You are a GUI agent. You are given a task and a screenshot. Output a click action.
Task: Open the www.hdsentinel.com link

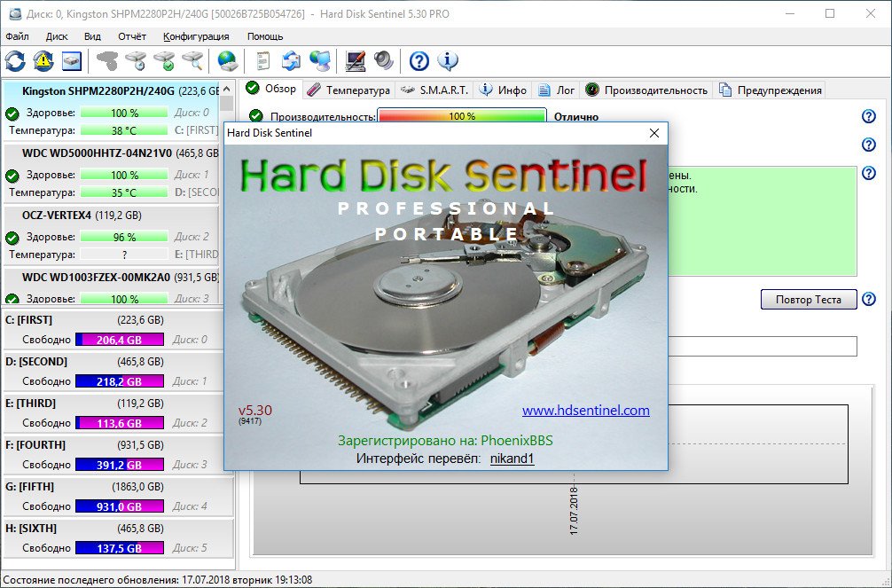(x=586, y=411)
